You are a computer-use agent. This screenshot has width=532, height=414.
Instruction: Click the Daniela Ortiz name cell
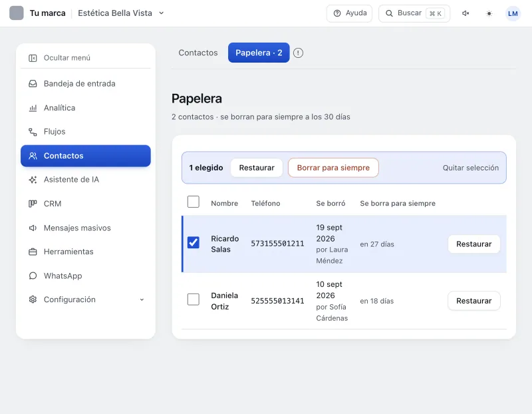tap(225, 301)
